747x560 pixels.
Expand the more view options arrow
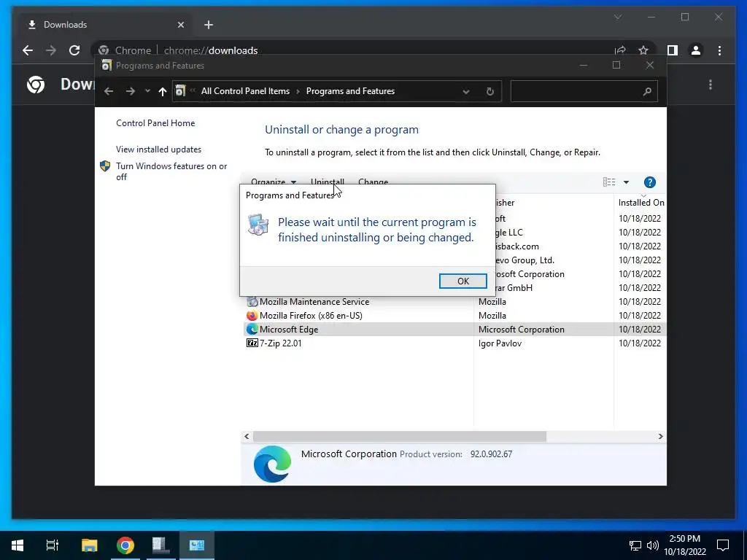coord(626,182)
